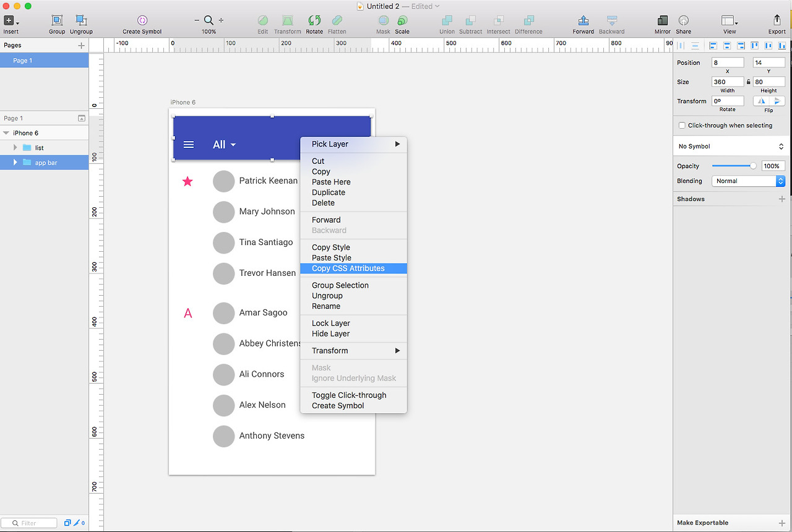
Task: Click the Transform toolbar icon
Action: pos(288,20)
